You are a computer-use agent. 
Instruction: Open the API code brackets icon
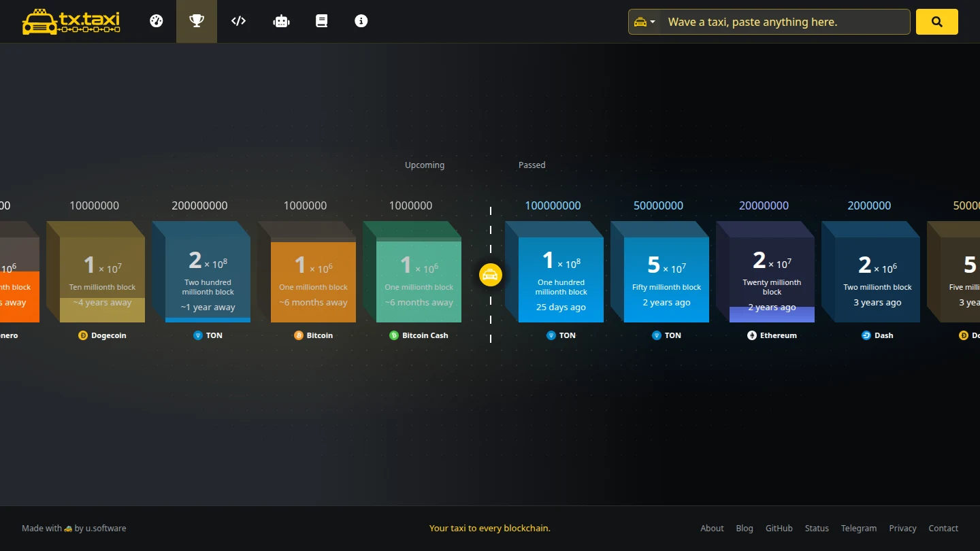click(238, 21)
